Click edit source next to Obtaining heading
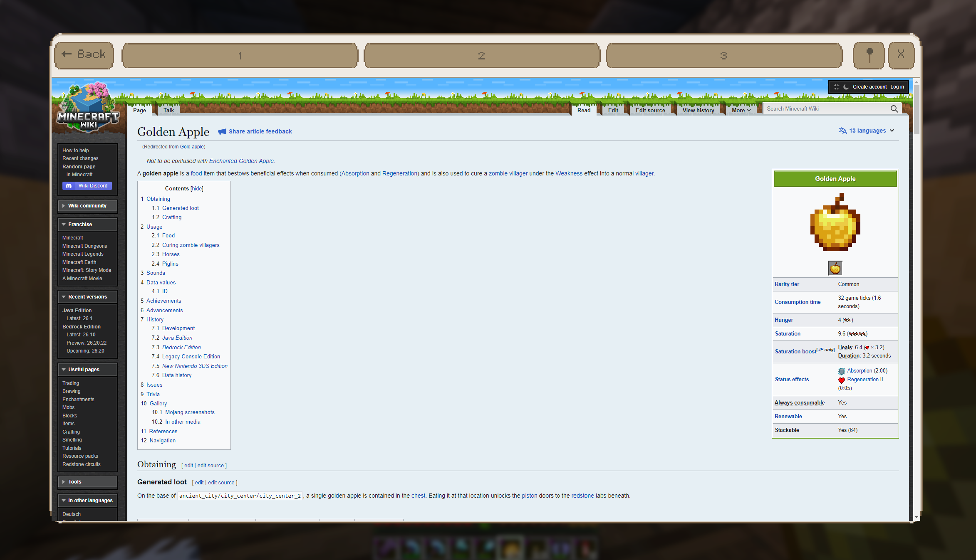The width and height of the screenshot is (976, 560). pyautogui.click(x=211, y=466)
